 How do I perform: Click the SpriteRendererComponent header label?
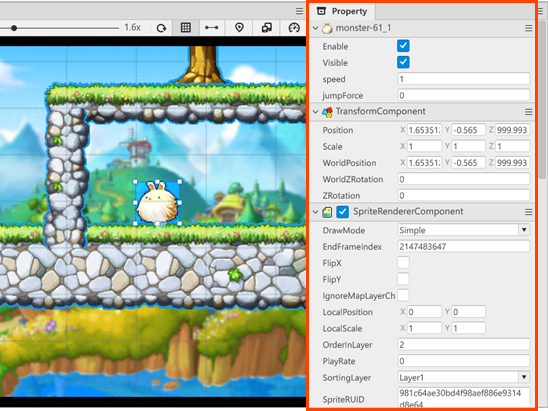[x=408, y=211]
